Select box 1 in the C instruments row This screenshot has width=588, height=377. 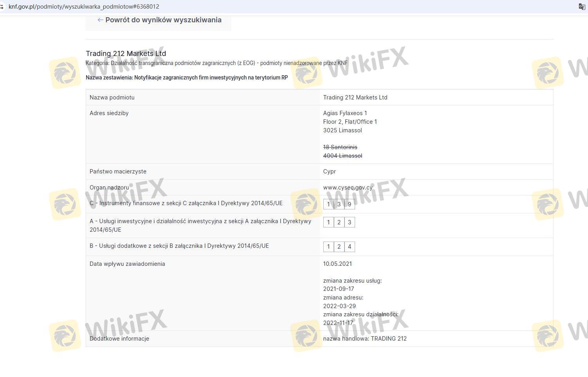click(x=328, y=204)
